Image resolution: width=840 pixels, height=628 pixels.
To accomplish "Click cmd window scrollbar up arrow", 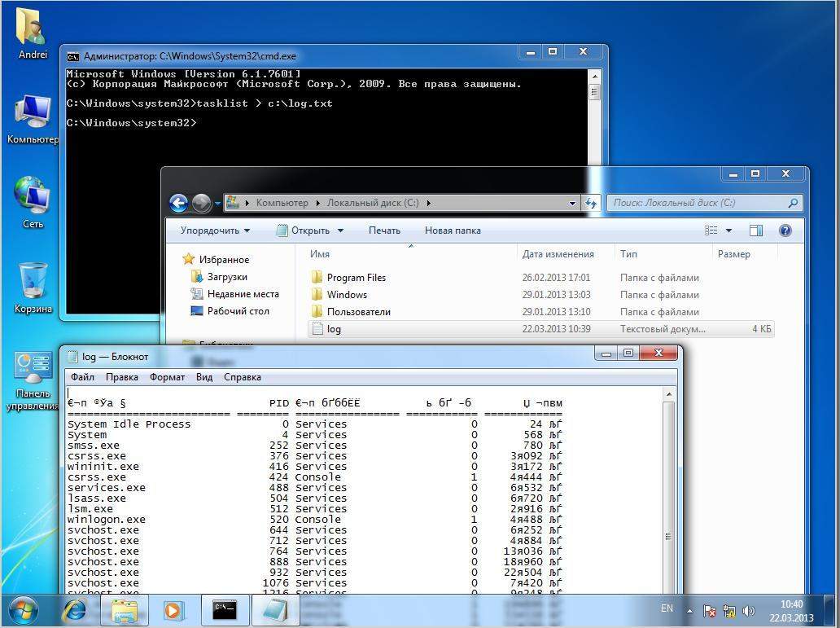I will tap(594, 76).
